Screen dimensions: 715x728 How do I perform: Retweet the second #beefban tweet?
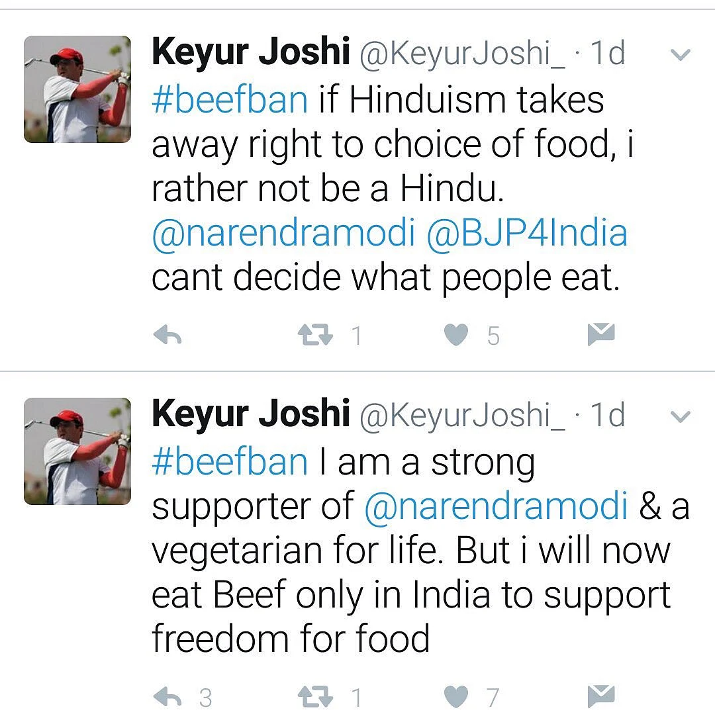pyautogui.click(x=316, y=697)
